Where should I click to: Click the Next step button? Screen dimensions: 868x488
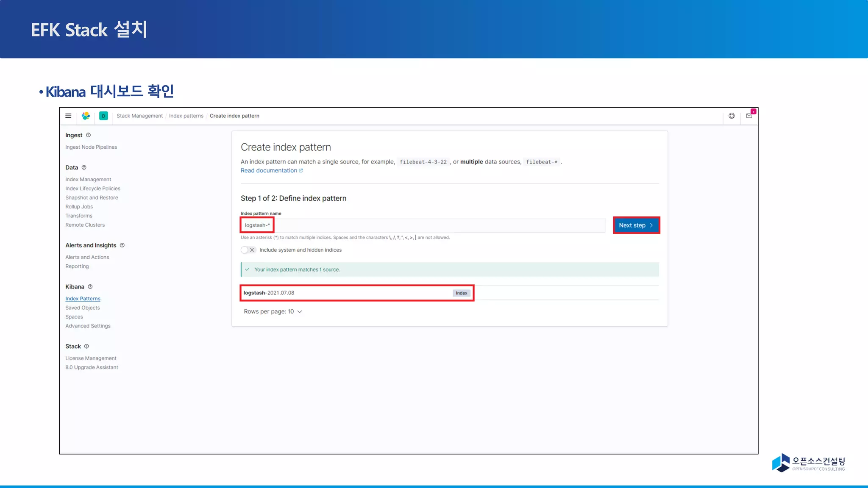coord(636,225)
